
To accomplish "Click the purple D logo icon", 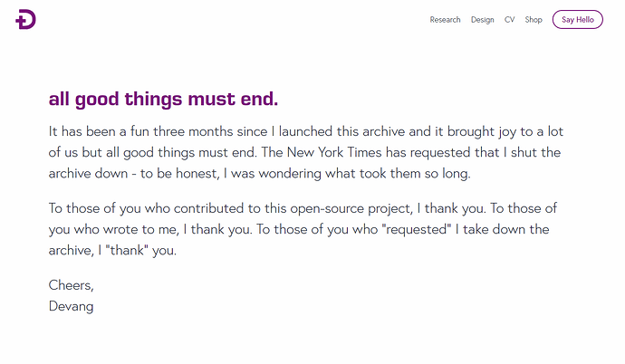I will click(25, 20).
